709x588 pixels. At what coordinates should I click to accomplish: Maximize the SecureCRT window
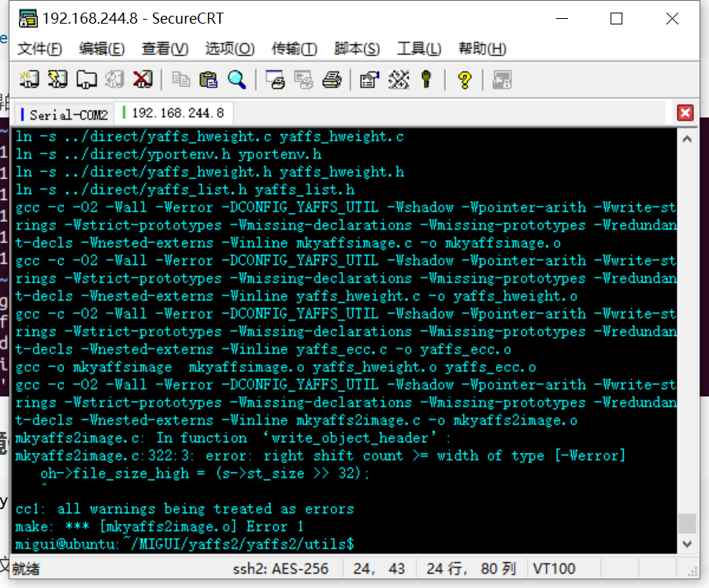pos(616,19)
